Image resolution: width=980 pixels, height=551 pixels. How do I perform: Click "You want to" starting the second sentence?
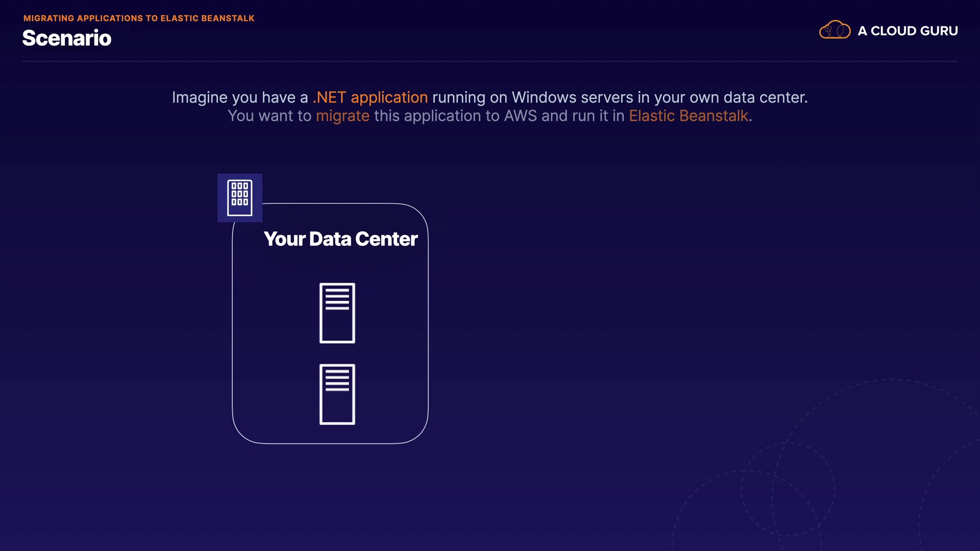[269, 116]
